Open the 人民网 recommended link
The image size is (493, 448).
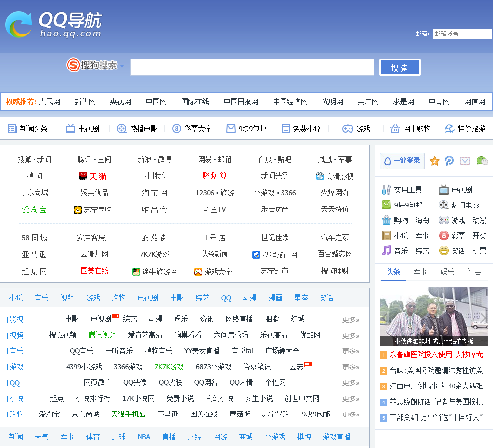[x=50, y=102]
